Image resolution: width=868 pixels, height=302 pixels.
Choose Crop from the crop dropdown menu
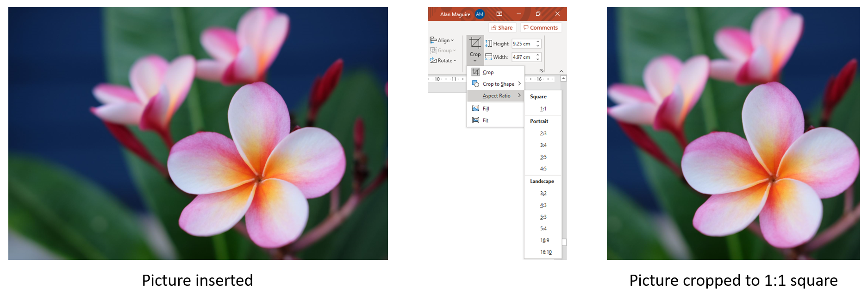coord(488,72)
